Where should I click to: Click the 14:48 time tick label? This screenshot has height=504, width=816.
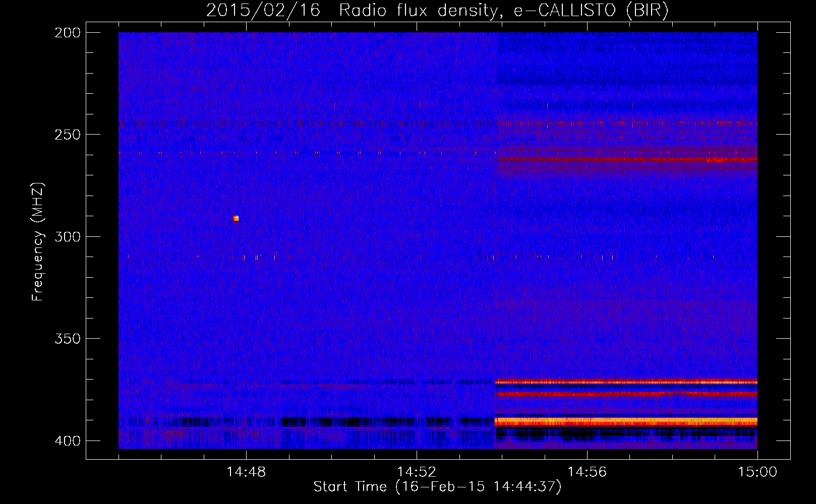pyautogui.click(x=246, y=472)
